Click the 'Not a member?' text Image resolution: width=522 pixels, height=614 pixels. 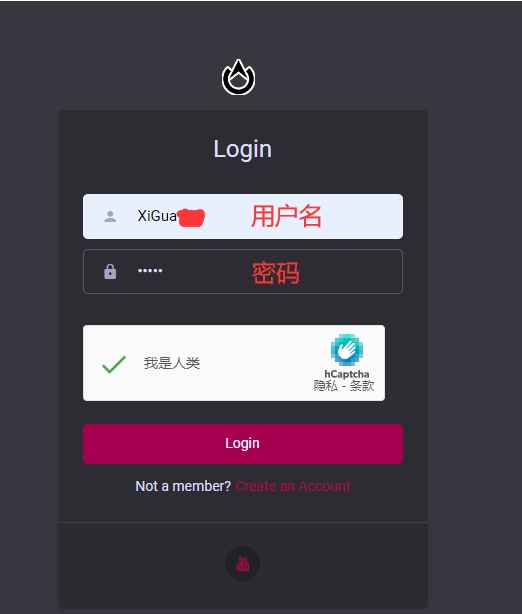183,486
